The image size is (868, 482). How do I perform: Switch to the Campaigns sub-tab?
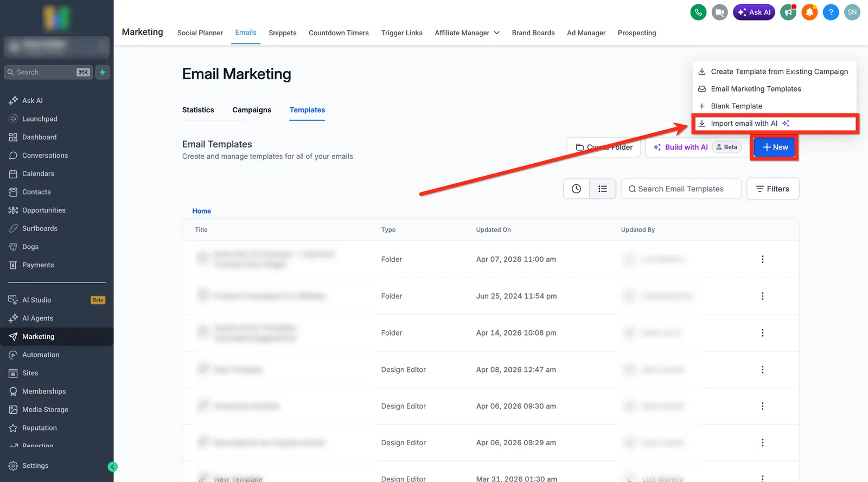coord(252,110)
